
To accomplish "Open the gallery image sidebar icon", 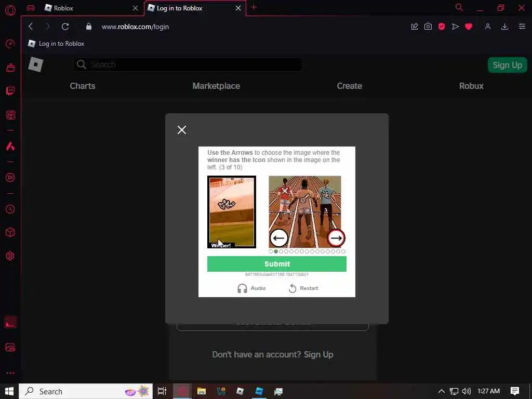I will [x=10, y=348].
